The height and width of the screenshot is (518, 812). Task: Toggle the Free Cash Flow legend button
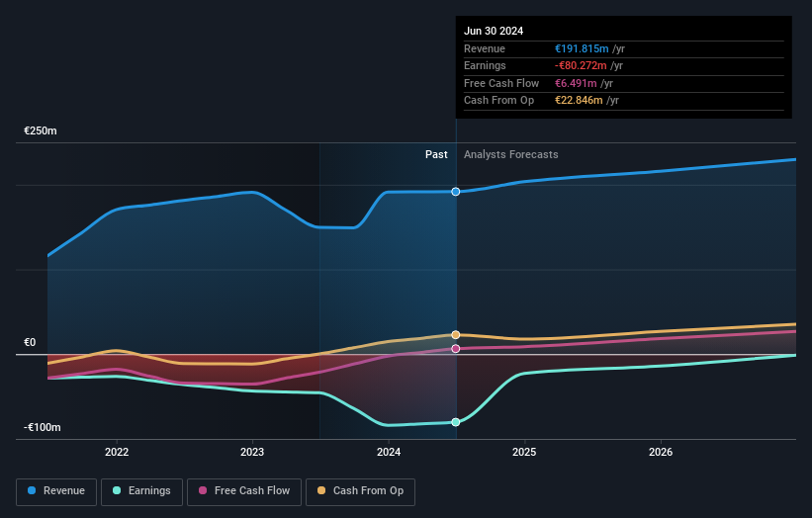(x=244, y=491)
